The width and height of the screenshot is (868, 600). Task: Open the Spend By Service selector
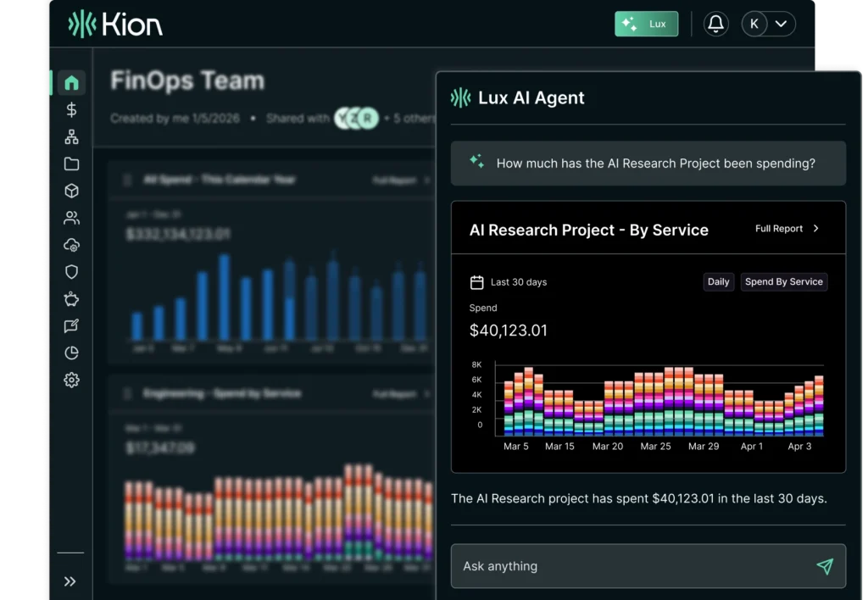[783, 281]
